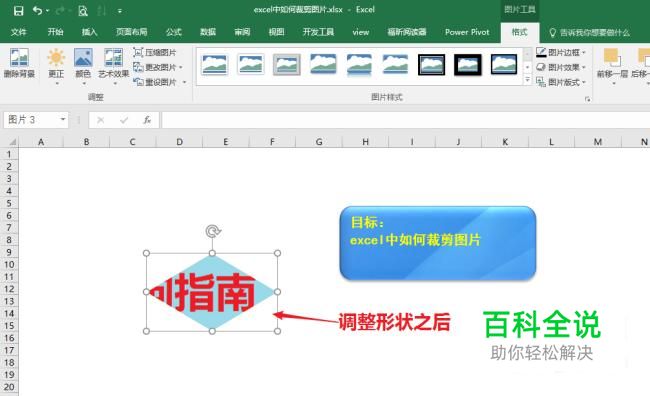Expand the picture styles gallery More arrow
This screenshot has width=650, height=396.
pyautogui.click(x=527, y=80)
